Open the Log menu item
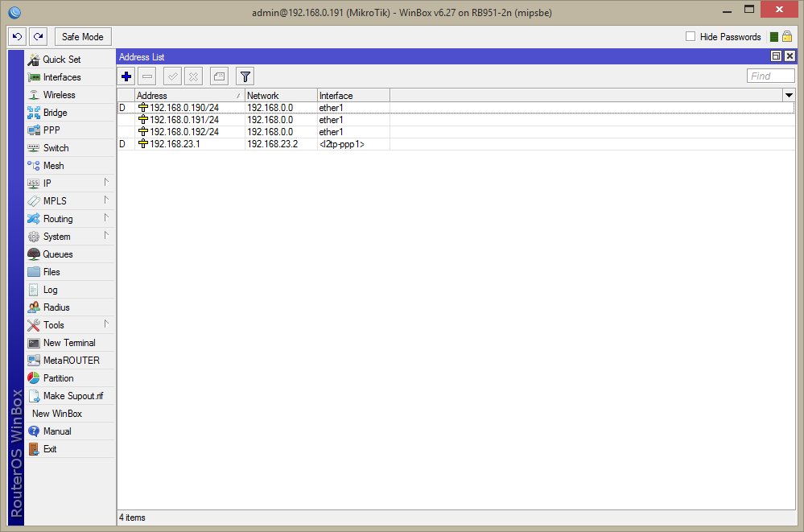Image resolution: width=804 pixels, height=532 pixels. [x=70, y=290]
